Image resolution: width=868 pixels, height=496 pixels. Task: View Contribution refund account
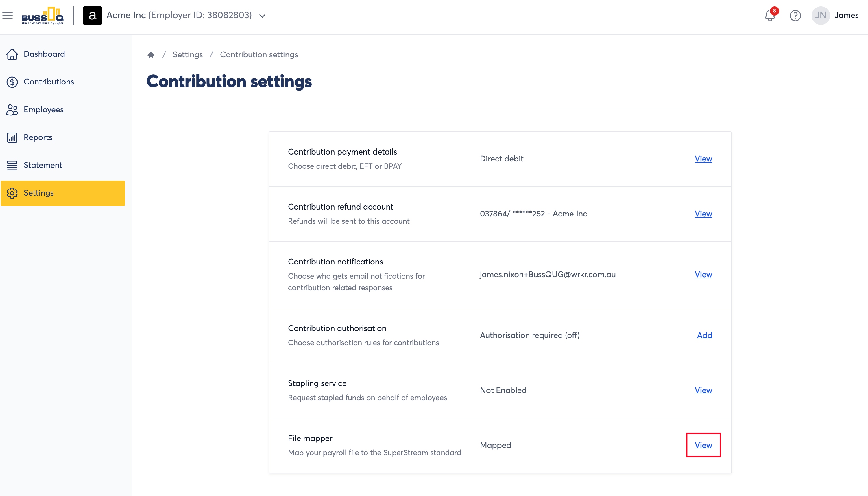click(703, 214)
